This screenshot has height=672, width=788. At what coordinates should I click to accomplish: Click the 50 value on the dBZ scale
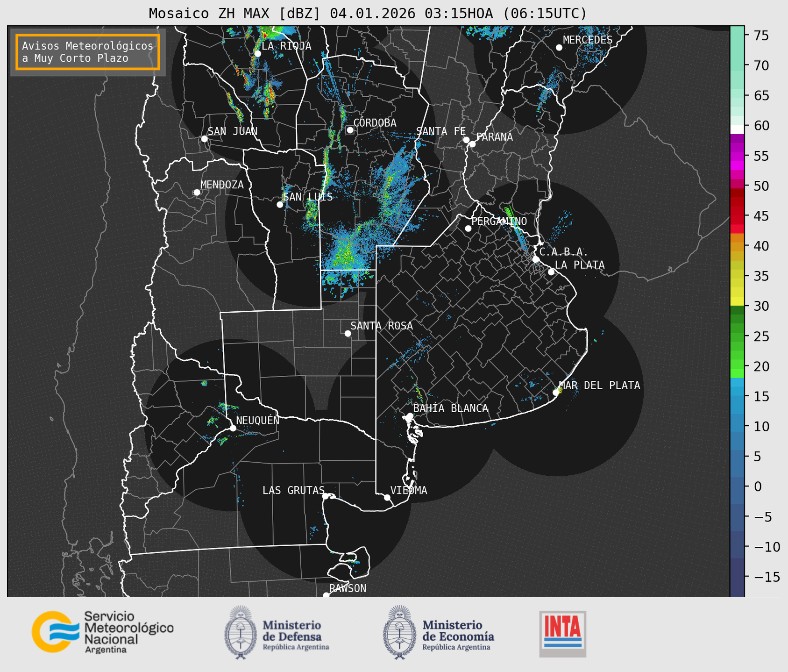point(761,186)
